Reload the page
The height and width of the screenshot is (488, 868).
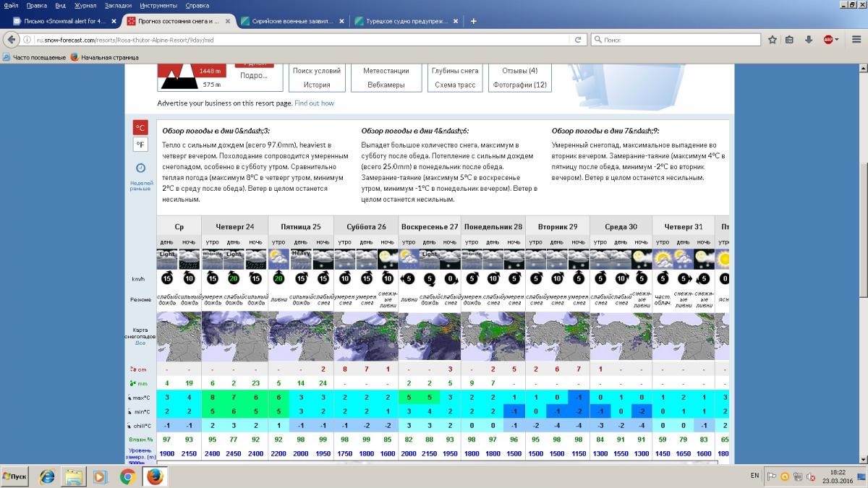pyautogui.click(x=578, y=40)
